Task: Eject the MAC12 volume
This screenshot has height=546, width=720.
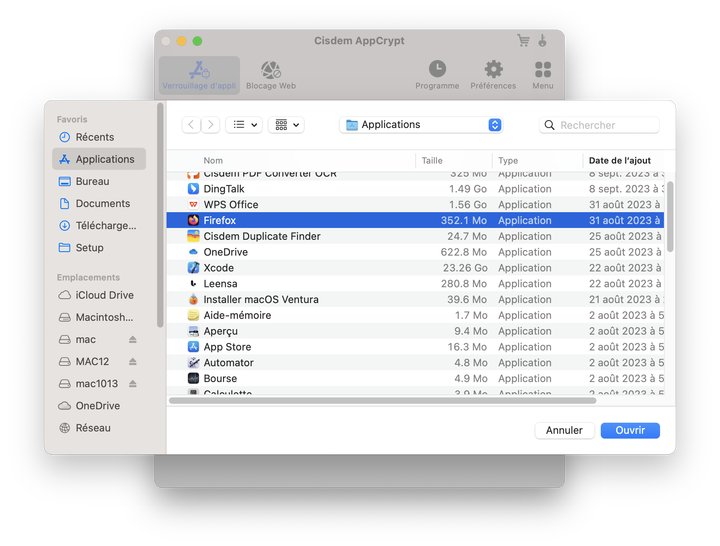Action: (x=133, y=361)
